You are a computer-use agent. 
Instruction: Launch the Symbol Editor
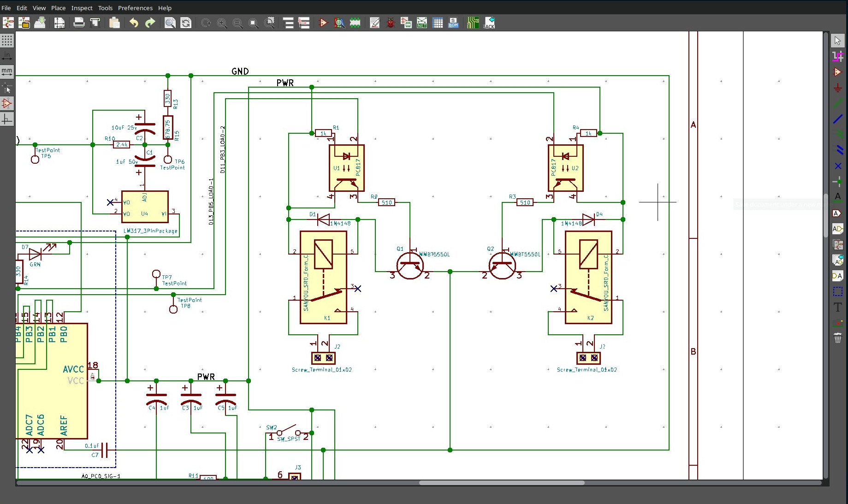pos(323,23)
